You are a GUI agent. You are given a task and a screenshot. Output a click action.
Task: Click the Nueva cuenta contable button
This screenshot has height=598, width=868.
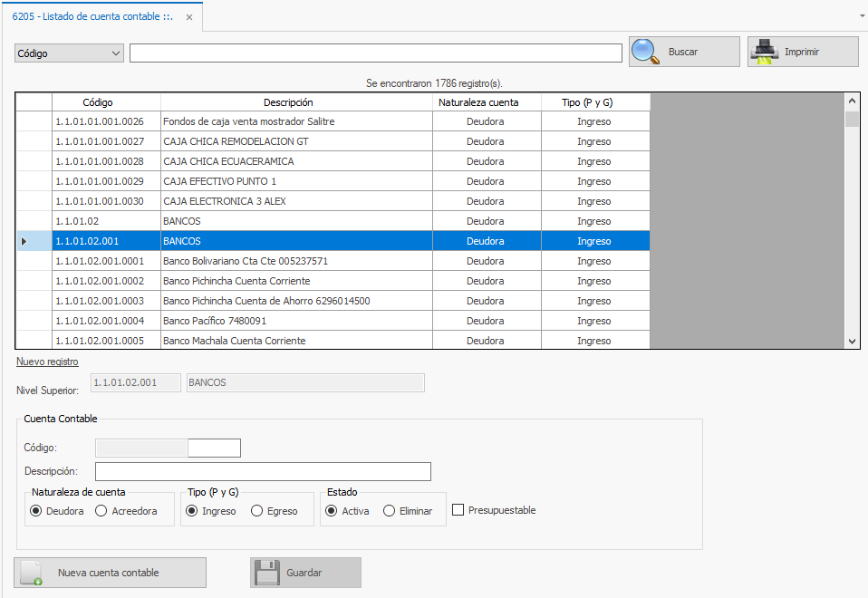click(x=111, y=573)
